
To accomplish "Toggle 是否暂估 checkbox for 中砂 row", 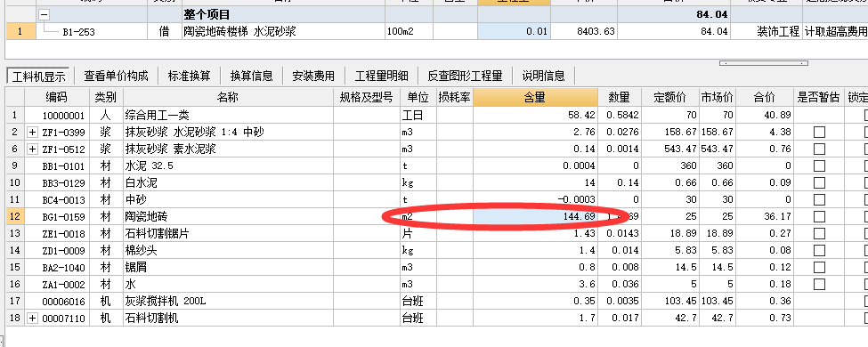I will (819, 200).
